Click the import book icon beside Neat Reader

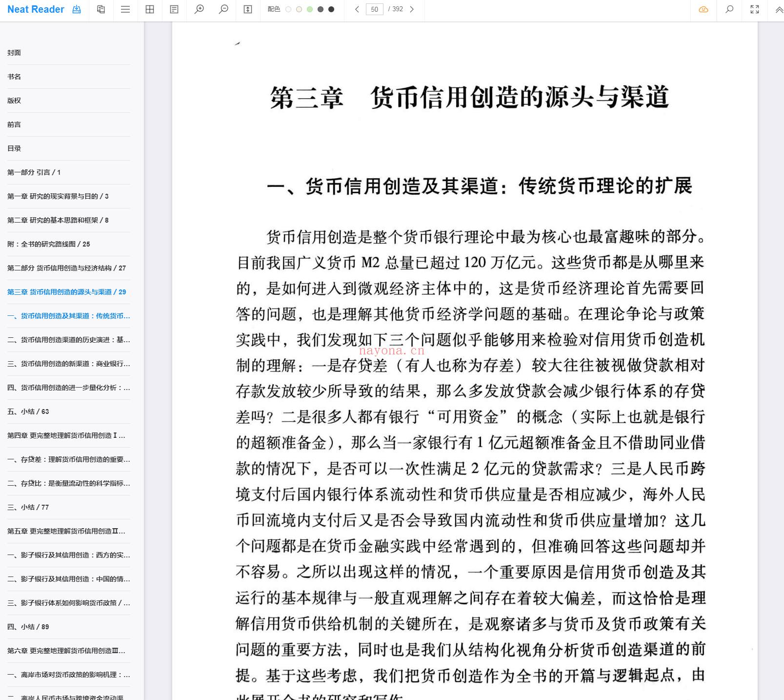(x=77, y=9)
